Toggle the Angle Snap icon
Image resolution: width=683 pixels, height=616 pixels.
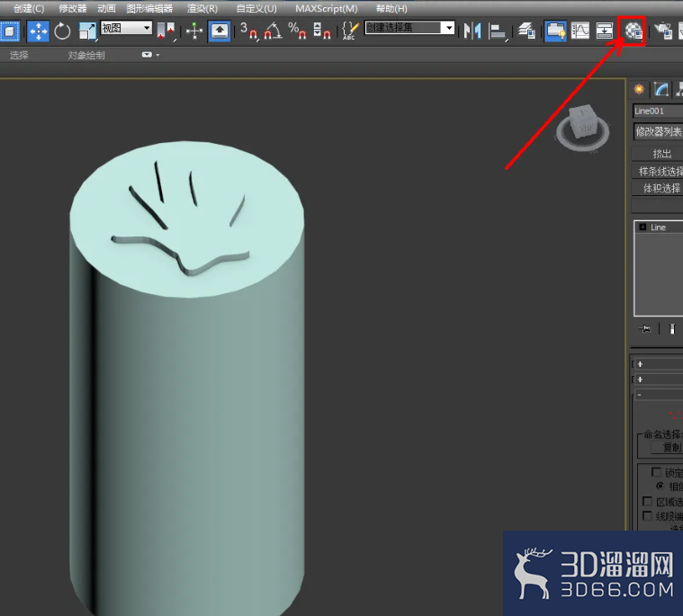tap(274, 31)
